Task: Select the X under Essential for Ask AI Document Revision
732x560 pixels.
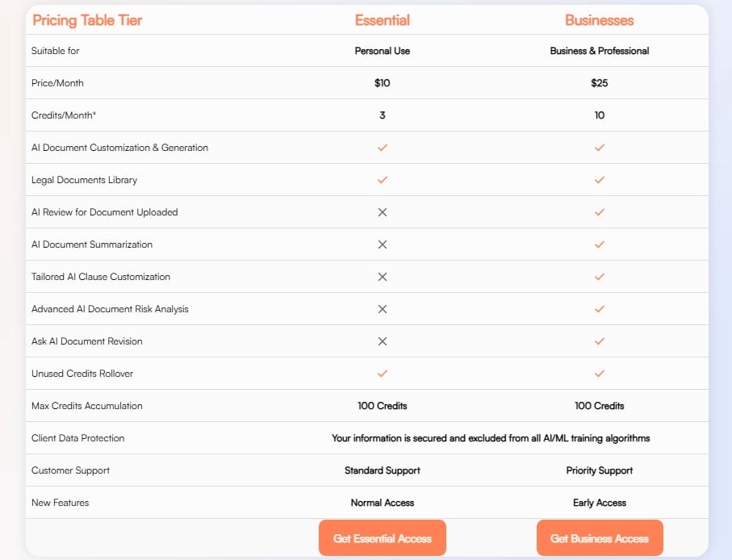Action: tap(382, 341)
